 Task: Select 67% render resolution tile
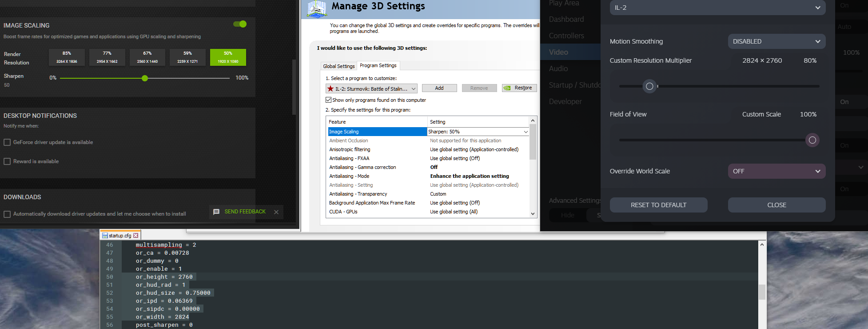coord(147,57)
